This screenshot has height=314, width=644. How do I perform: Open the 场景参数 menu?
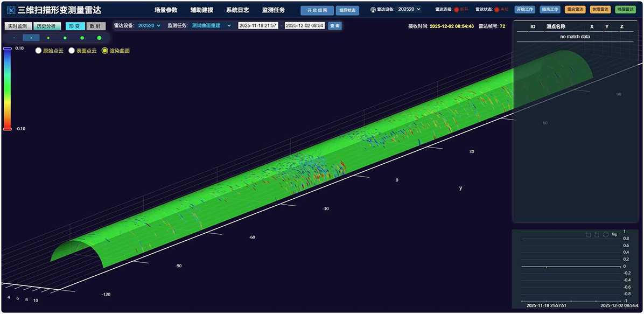[165, 10]
